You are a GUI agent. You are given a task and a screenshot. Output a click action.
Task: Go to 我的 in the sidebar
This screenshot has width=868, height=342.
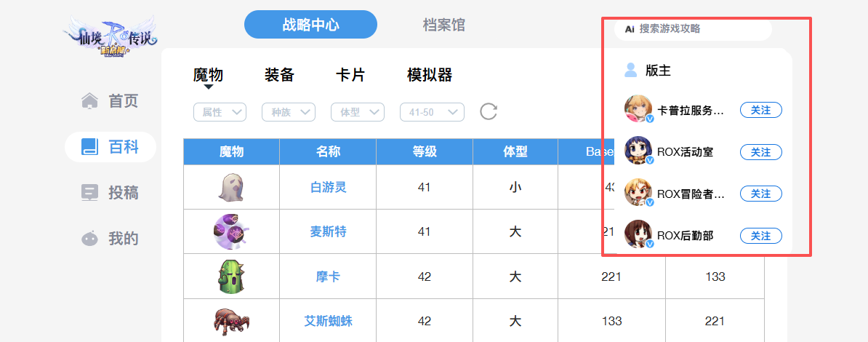110,239
